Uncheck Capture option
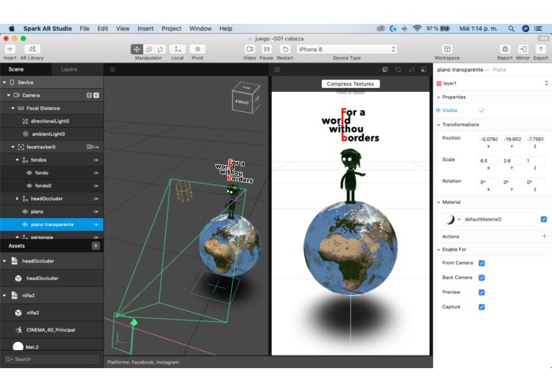Screen dimensions: 552x392 482,307
